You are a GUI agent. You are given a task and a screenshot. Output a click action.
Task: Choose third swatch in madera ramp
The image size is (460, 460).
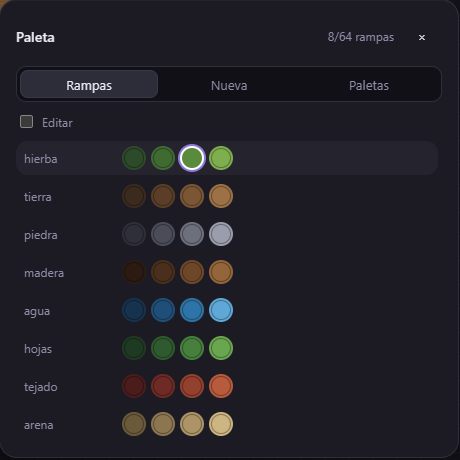(192, 272)
